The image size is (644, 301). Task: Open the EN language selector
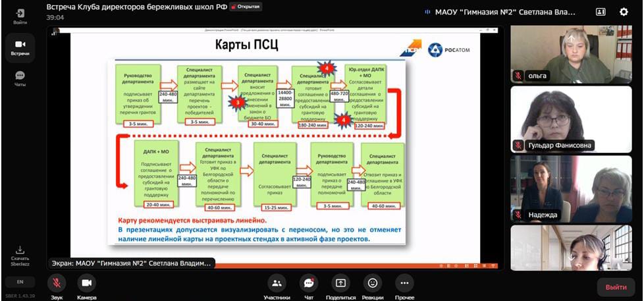[20, 281]
